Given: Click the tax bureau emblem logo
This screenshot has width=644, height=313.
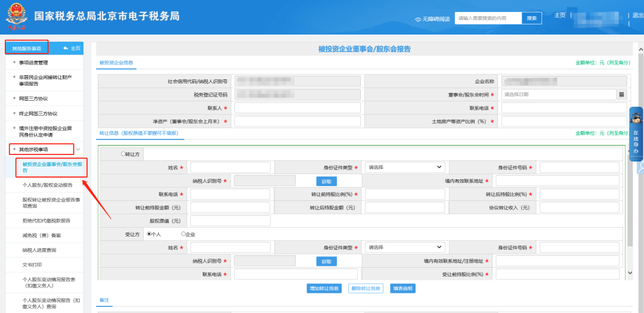Looking at the screenshot, I should [x=16, y=17].
